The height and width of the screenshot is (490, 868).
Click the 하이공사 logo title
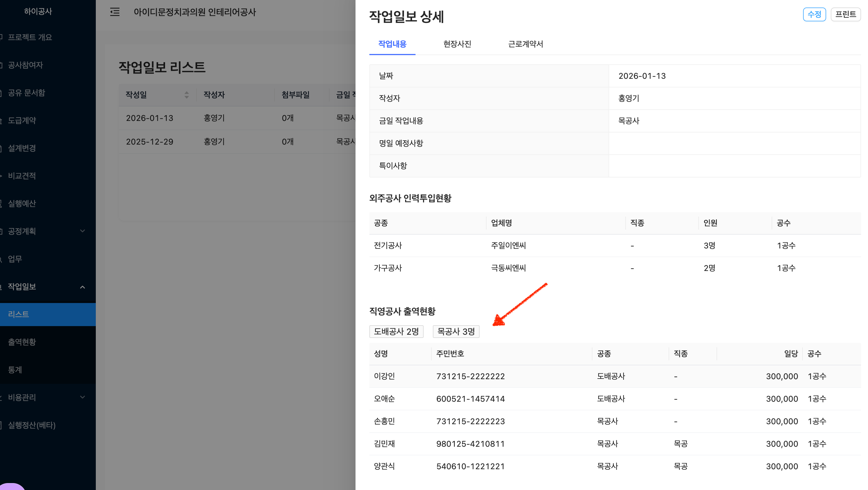point(38,12)
